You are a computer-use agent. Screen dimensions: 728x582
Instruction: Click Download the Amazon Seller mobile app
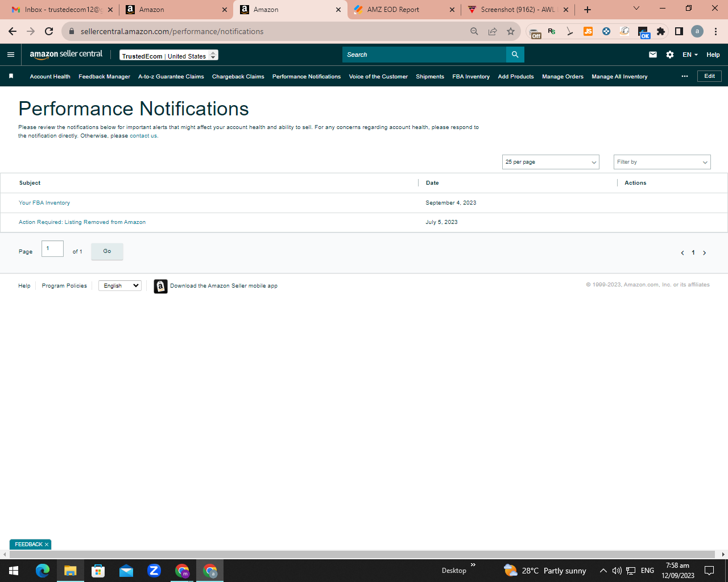click(224, 286)
